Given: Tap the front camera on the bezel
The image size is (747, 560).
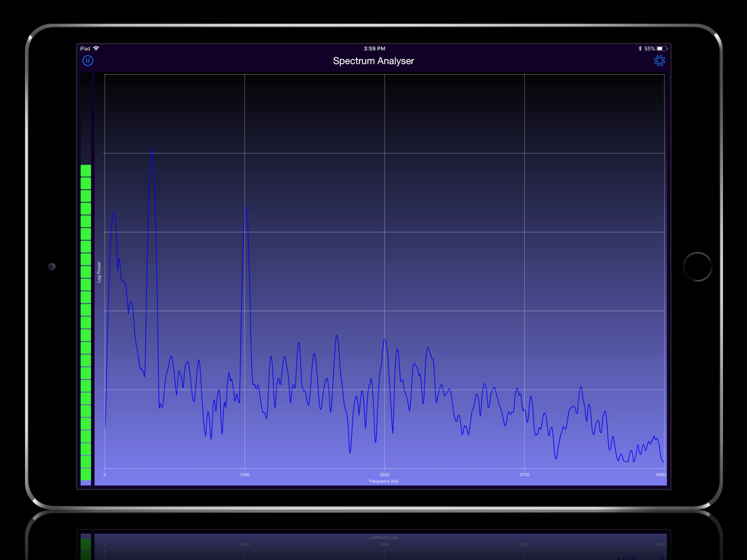Looking at the screenshot, I should (x=52, y=267).
